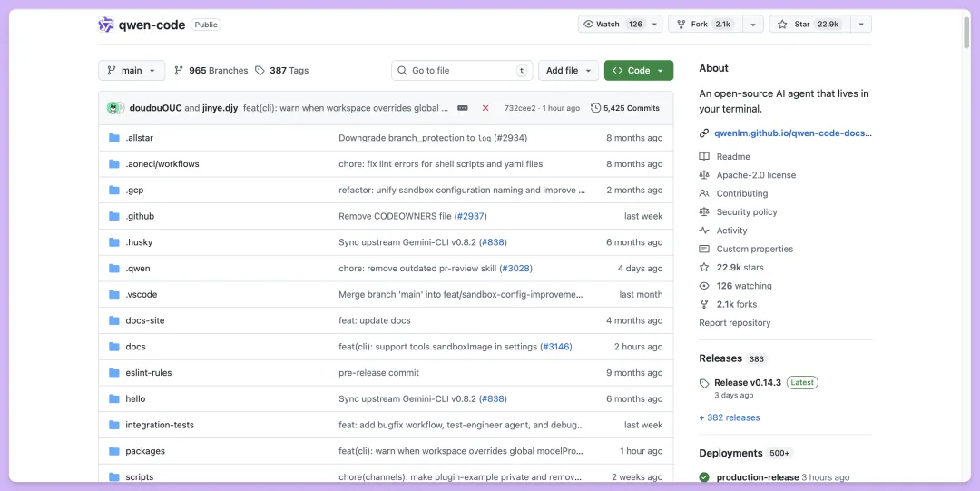This screenshot has width=980, height=491.
Task: Open the Release v0.14.3 link
Action: pyautogui.click(x=748, y=382)
